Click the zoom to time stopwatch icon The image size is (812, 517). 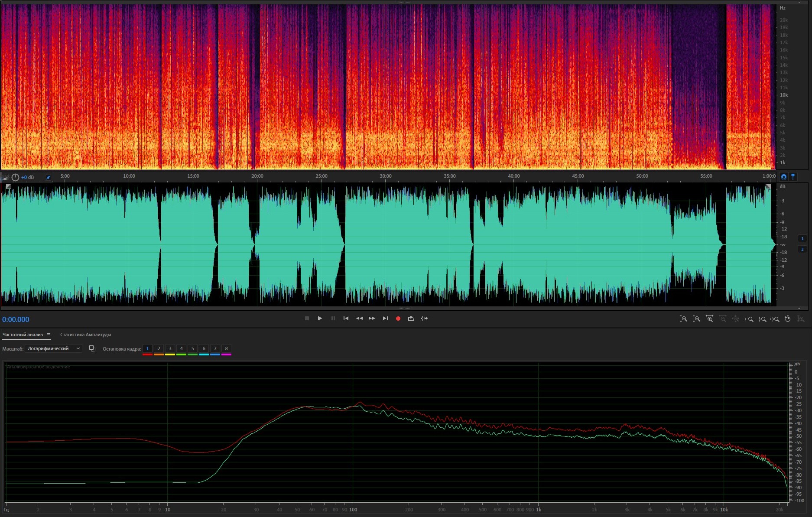pos(788,319)
